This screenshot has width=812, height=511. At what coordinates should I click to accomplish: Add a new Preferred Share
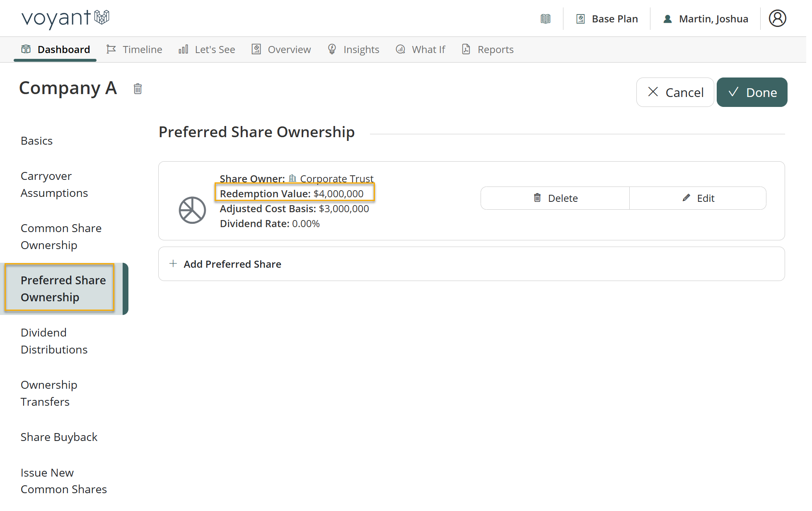coord(471,264)
